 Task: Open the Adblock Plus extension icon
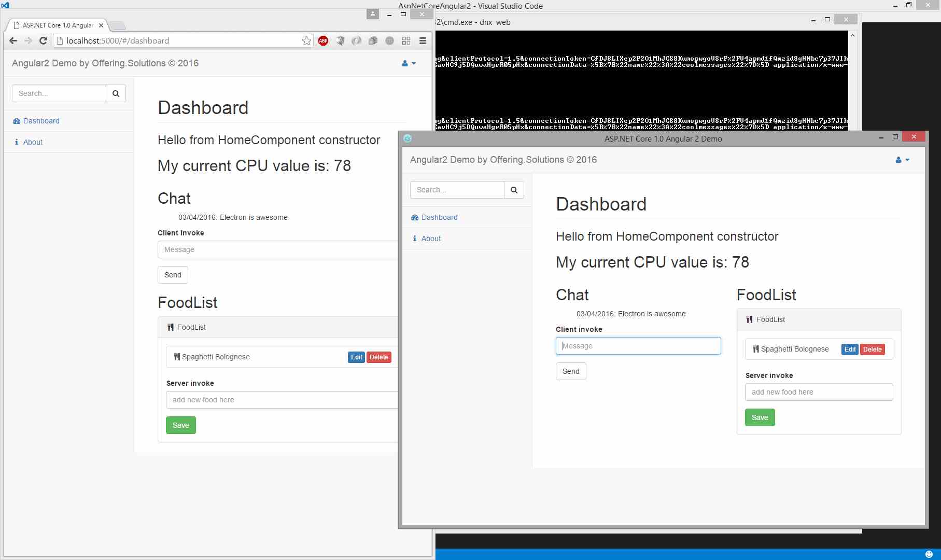point(324,40)
